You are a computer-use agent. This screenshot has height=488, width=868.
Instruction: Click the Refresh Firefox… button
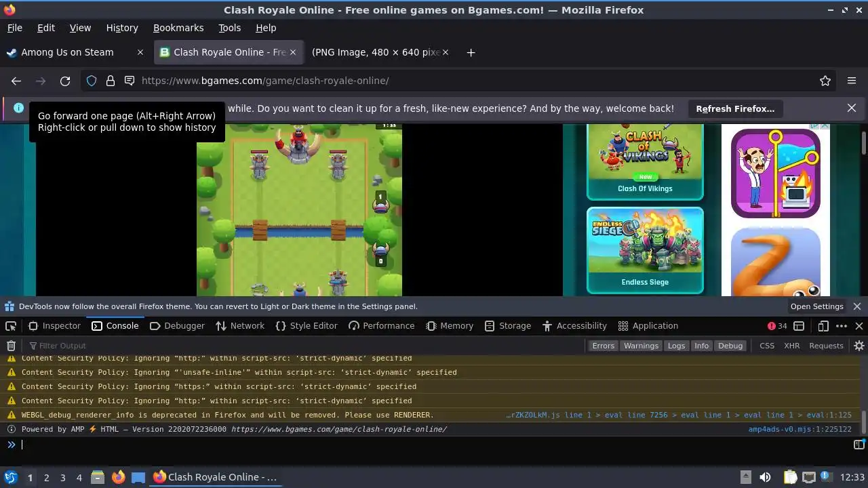pyautogui.click(x=735, y=108)
